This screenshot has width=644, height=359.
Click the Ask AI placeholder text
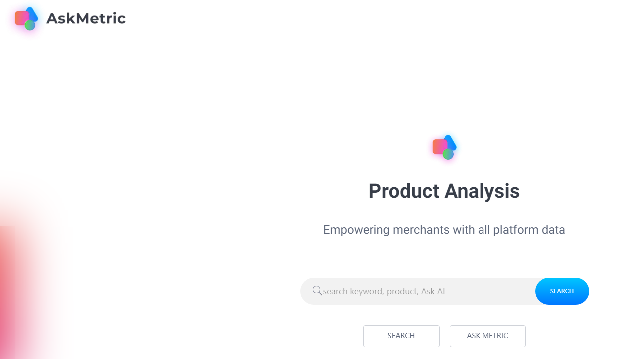coord(433,291)
